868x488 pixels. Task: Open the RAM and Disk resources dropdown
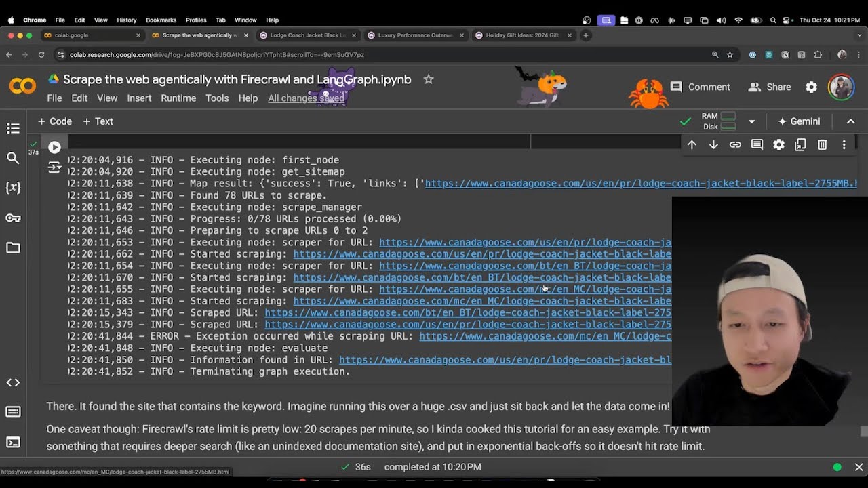pos(751,121)
